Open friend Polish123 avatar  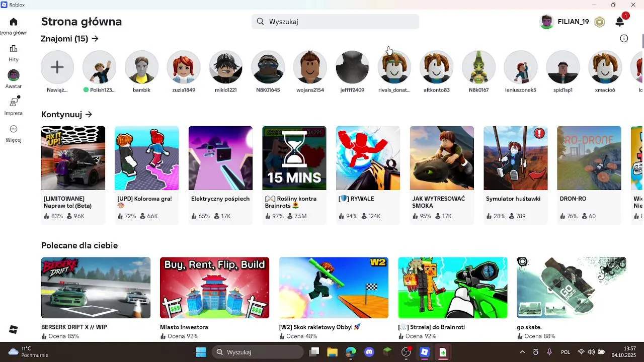100,67
